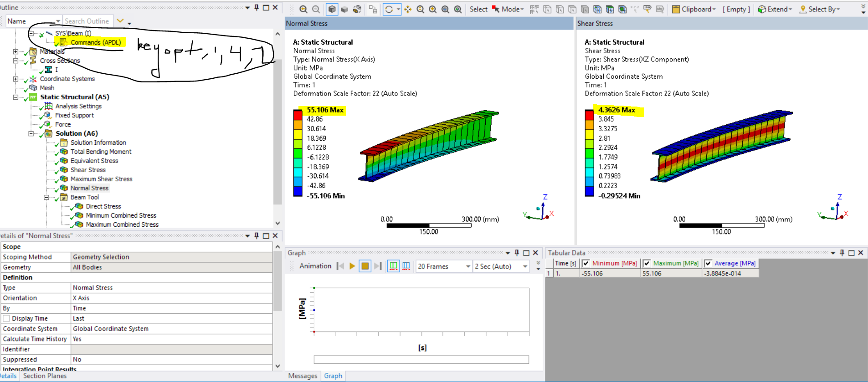The height and width of the screenshot is (382, 868).
Task: Click the Stop animation button
Action: click(365, 266)
